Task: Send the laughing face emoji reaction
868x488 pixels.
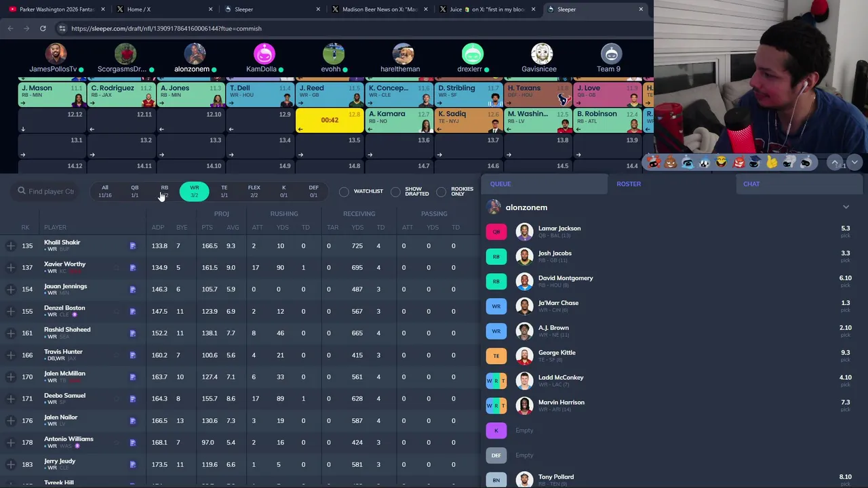Action: (722, 163)
